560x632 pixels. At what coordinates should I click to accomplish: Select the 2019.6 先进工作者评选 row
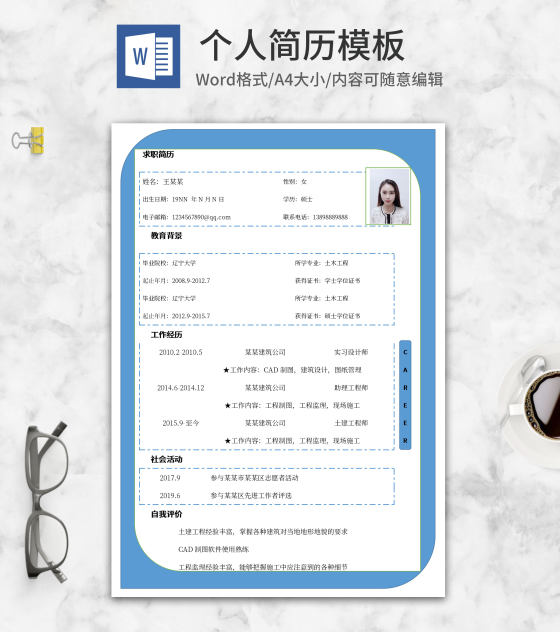pos(225,495)
